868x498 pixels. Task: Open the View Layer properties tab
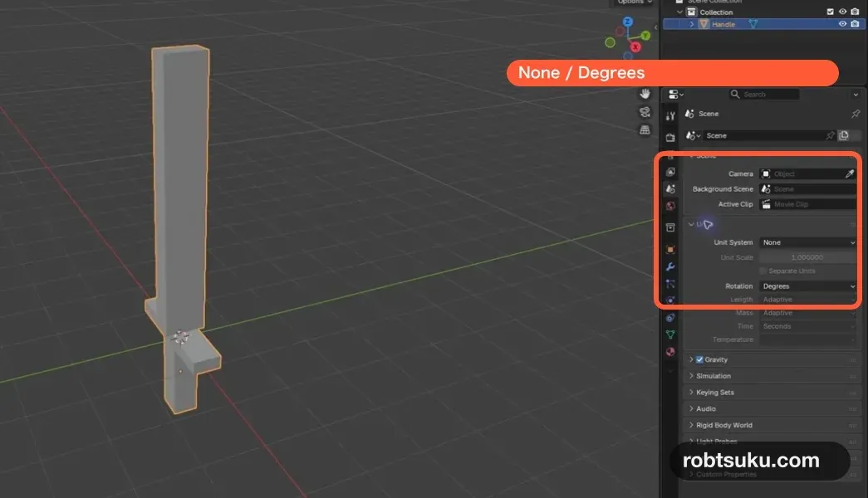coord(670,172)
